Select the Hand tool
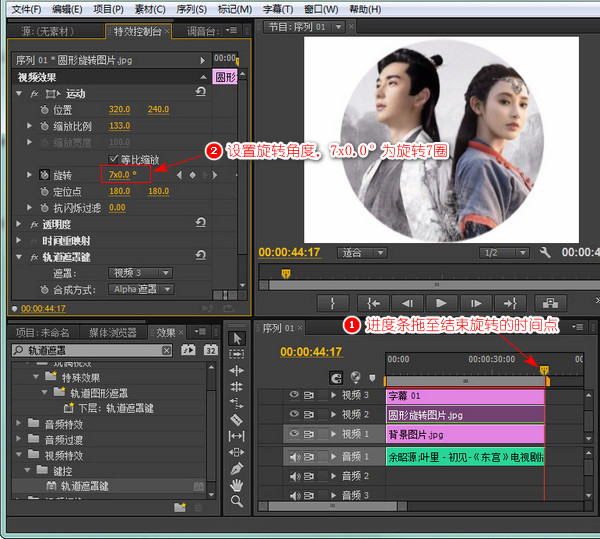 [x=237, y=485]
